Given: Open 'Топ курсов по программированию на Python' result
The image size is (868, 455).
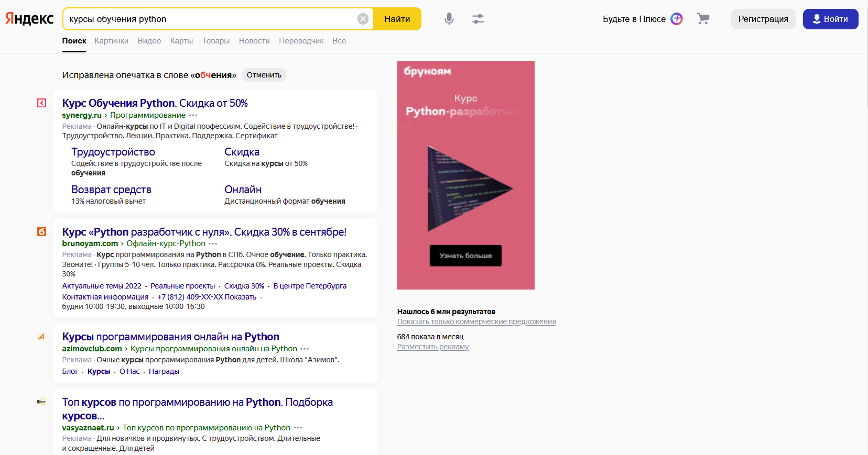Looking at the screenshot, I should [x=197, y=409].
